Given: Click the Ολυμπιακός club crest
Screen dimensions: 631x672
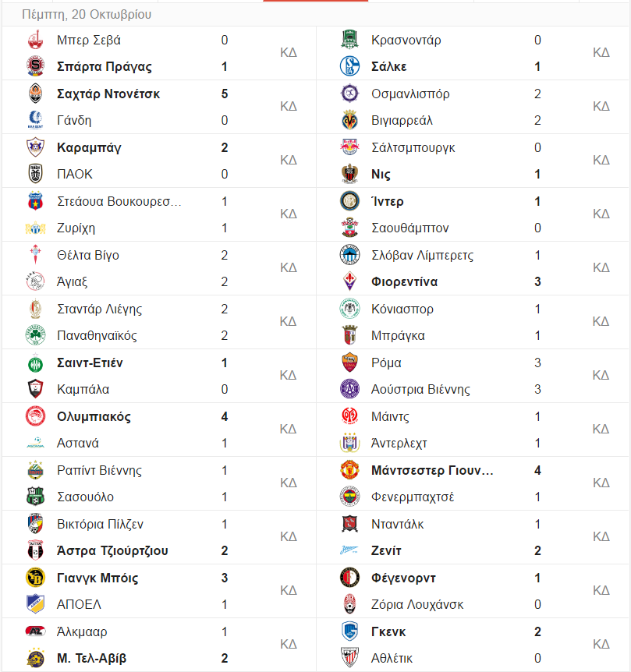Looking at the screenshot, I should click(x=35, y=416).
